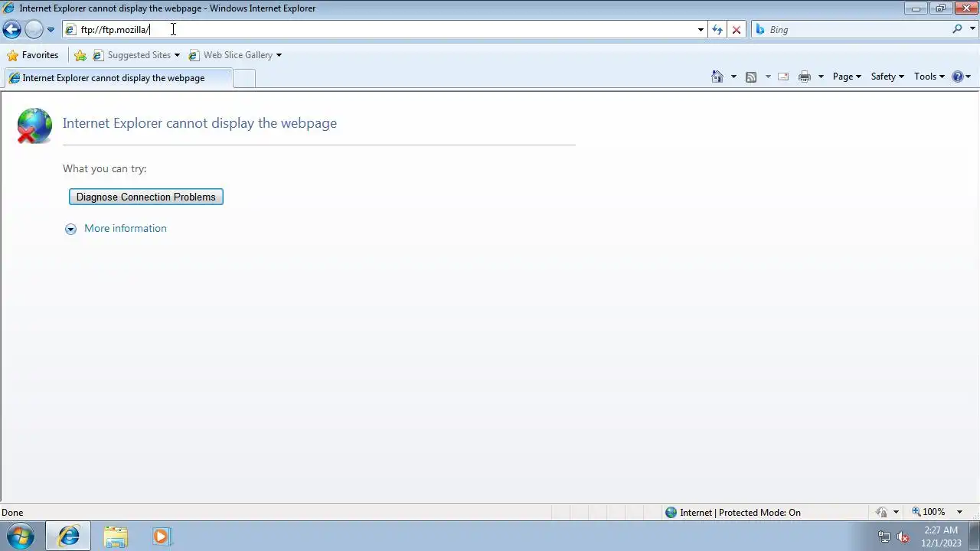980x551 pixels.
Task: Click the Internet Explorer taskbar icon
Action: click(x=68, y=536)
